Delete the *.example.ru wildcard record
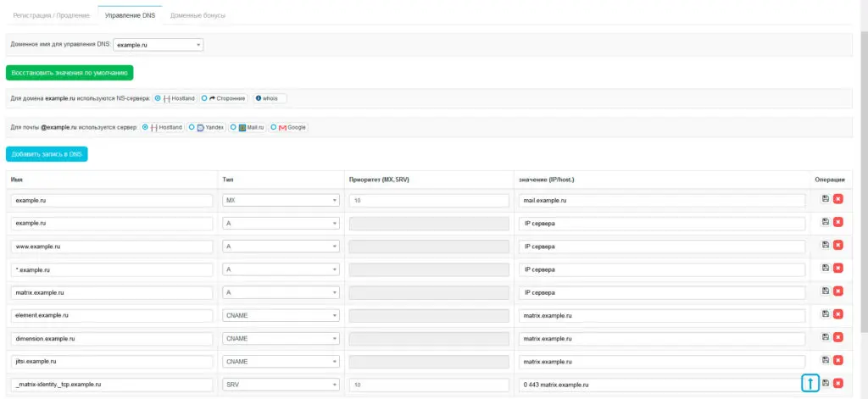868x399 pixels. tap(838, 269)
